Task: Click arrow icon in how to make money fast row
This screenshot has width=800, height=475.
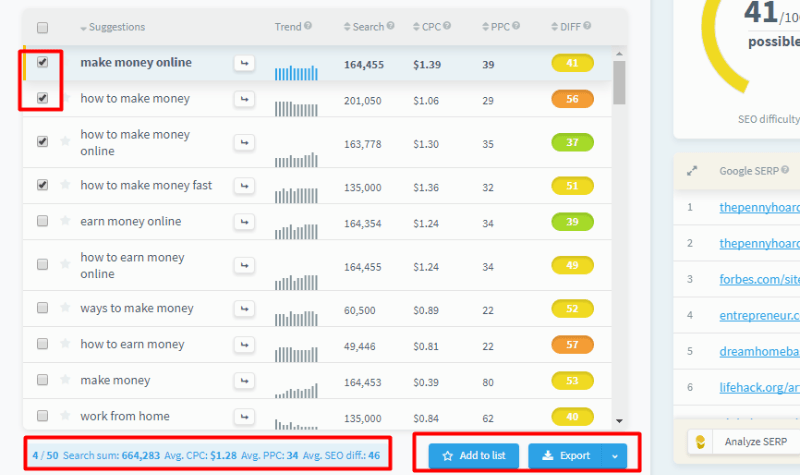Action: pos(244,186)
